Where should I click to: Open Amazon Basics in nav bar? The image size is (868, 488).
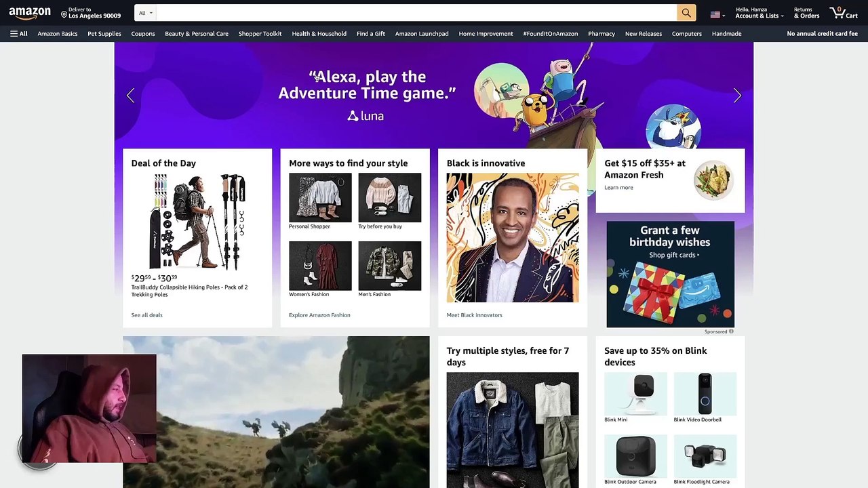click(x=58, y=33)
